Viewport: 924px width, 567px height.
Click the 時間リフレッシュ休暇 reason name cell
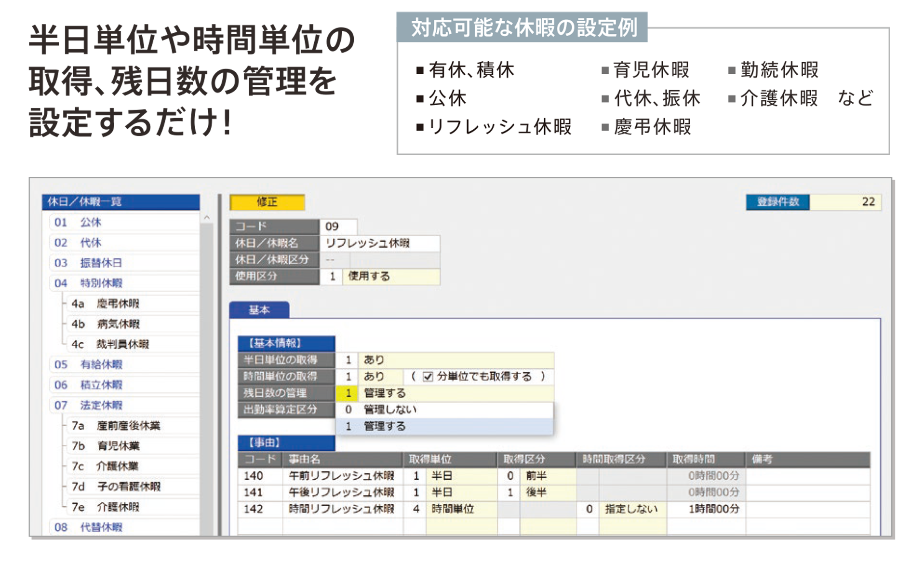click(x=343, y=509)
